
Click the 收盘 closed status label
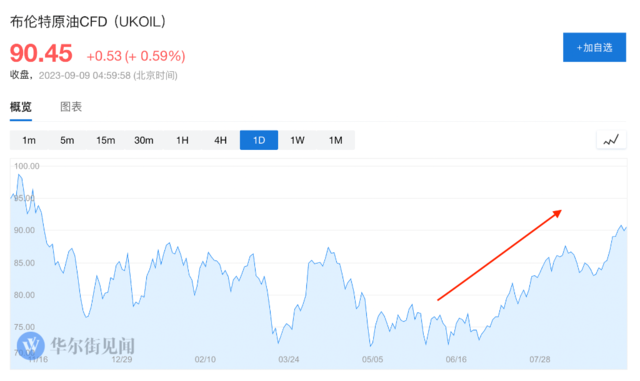click(x=20, y=75)
